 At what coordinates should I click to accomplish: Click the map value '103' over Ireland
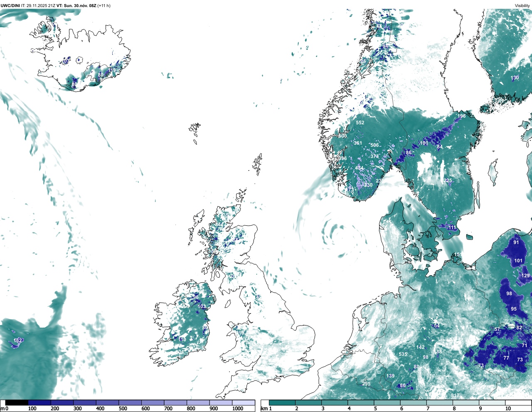tap(202, 307)
